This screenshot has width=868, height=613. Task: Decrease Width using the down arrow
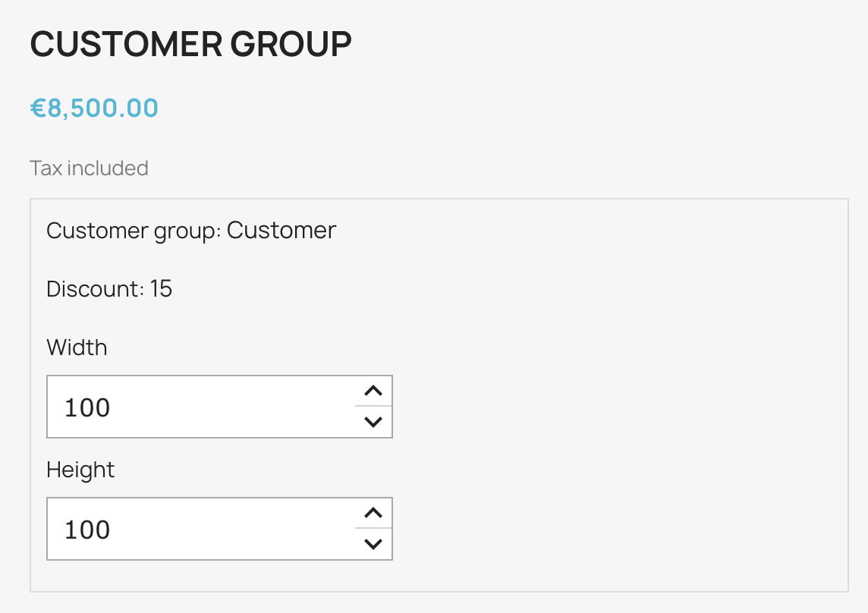coord(373,422)
